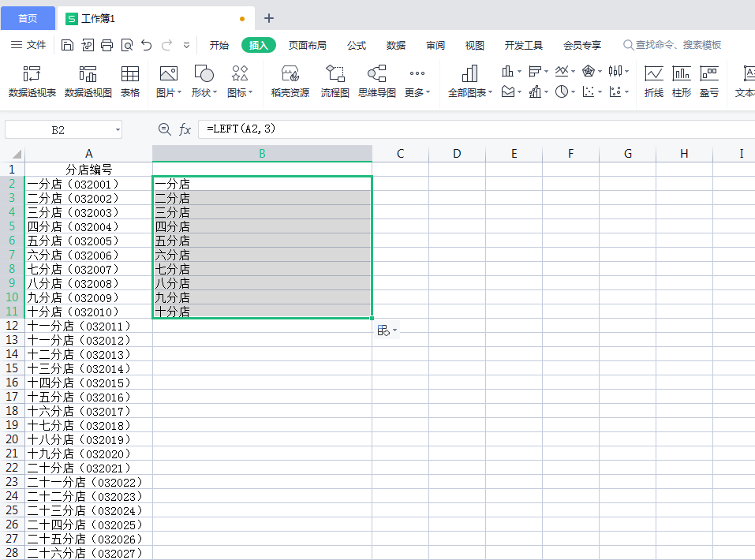Switch to the View (视图) tab
The height and width of the screenshot is (560, 755).
click(475, 45)
